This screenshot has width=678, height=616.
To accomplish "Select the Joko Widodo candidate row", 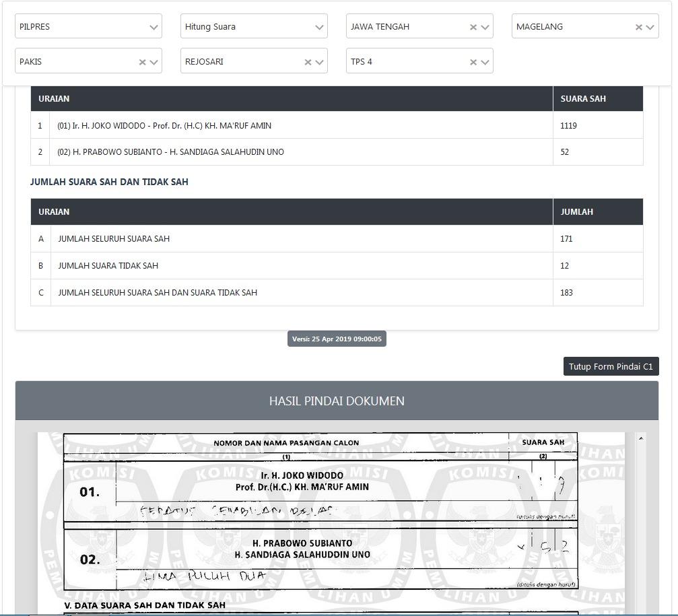I will 337,125.
